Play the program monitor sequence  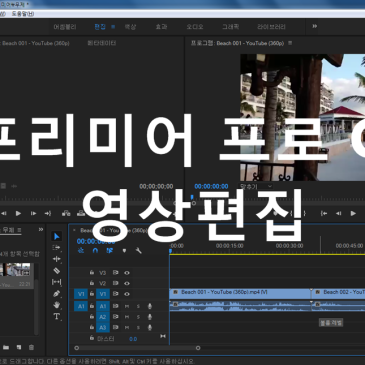(353, 213)
